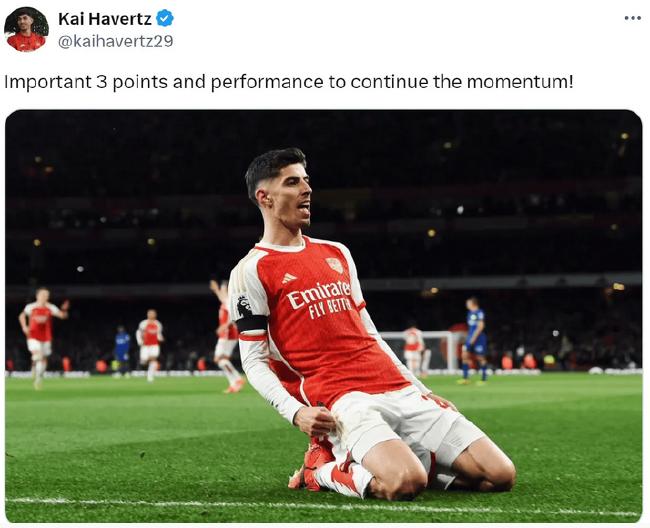Click the club crest on the red jersey

coord(334,265)
